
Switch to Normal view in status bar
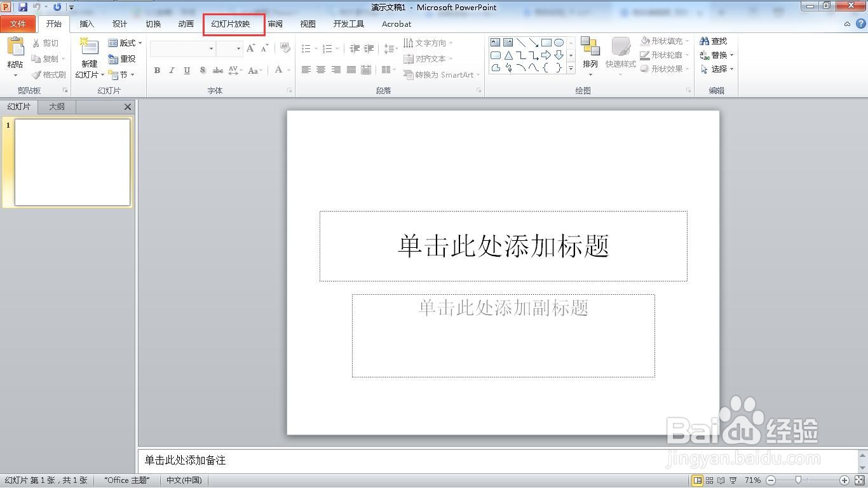pyautogui.click(x=698, y=480)
